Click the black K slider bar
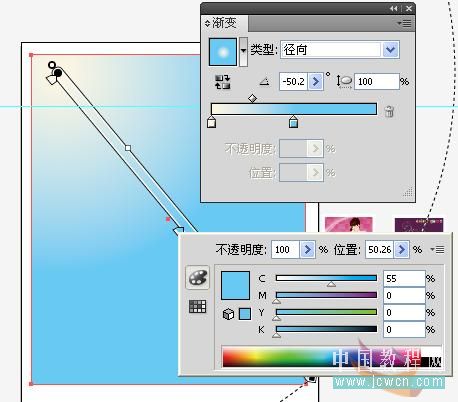 (x=326, y=329)
